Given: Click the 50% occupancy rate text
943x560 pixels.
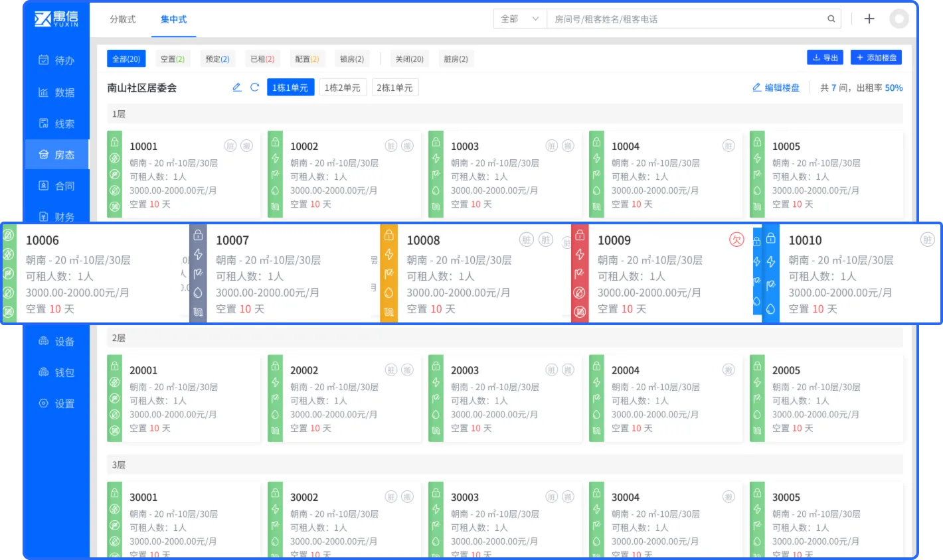Looking at the screenshot, I should [x=894, y=88].
